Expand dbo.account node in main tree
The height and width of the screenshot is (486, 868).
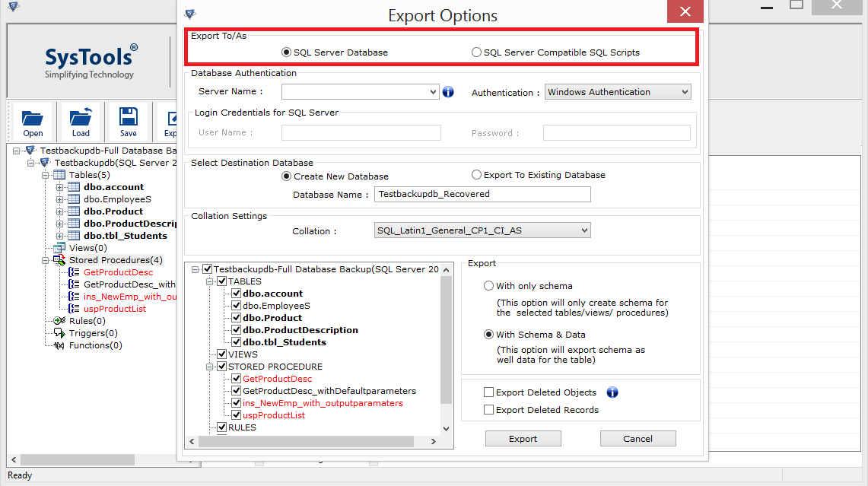(59, 187)
